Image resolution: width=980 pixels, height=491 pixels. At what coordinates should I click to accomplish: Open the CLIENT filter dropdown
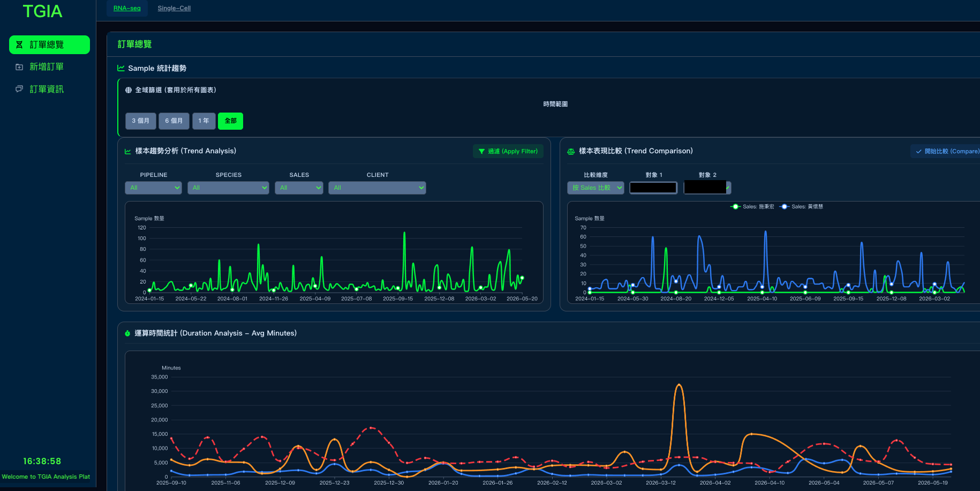[377, 188]
